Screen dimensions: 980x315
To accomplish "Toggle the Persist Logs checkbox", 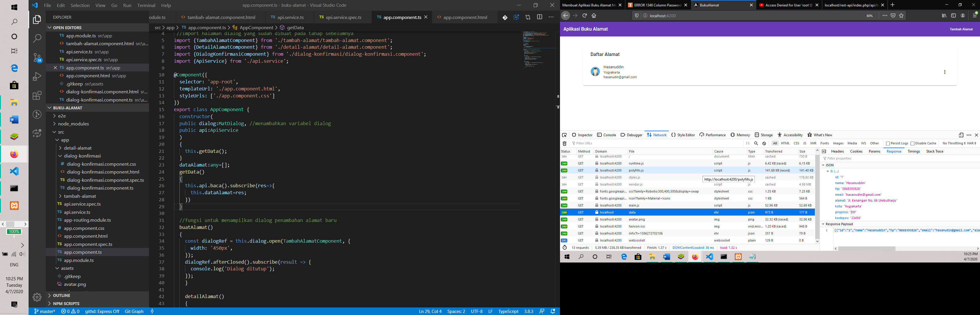I will pos(888,143).
